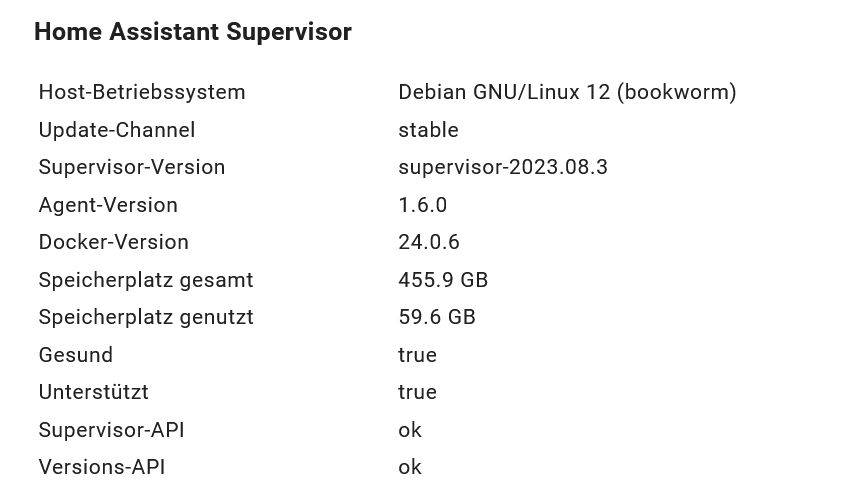Click the true value beside Unterstützt

(x=417, y=392)
